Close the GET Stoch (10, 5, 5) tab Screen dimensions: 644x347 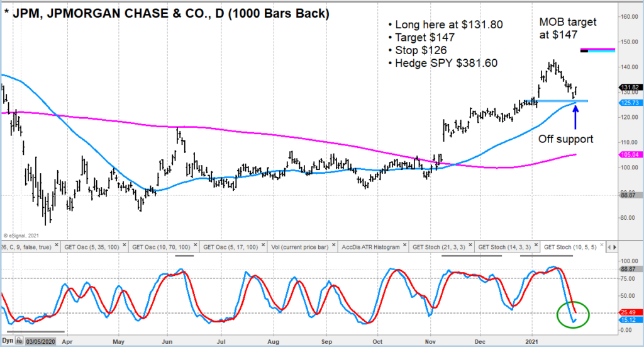pos(602,246)
